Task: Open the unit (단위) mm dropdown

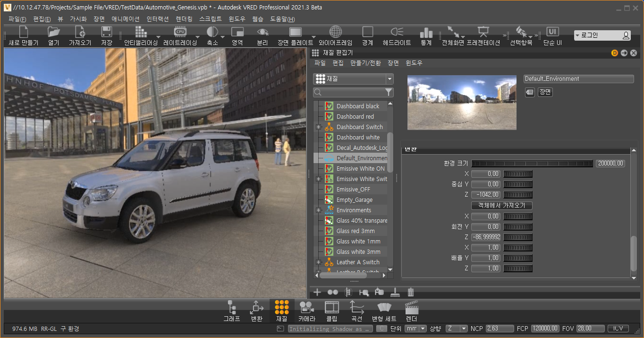Action: (415, 329)
